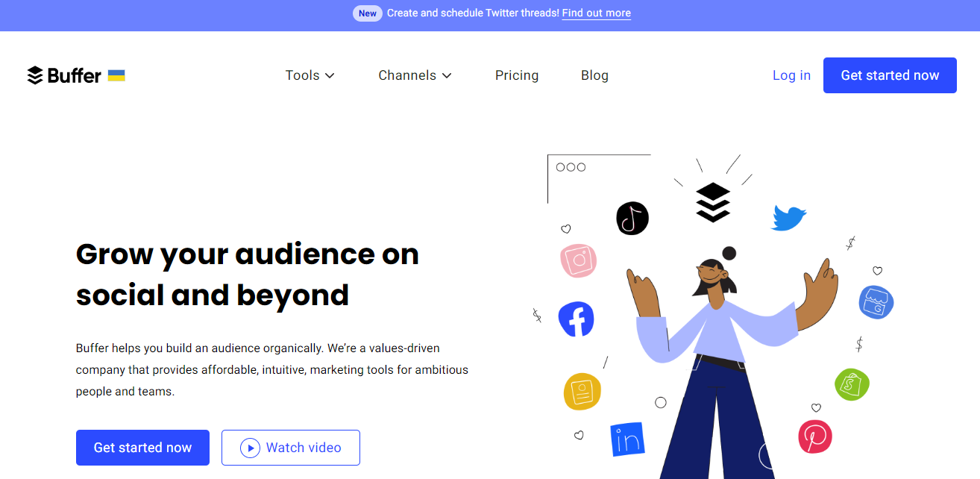This screenshot has height=479, width=980.
Task: Open the Pricing page
Action: 517,75
